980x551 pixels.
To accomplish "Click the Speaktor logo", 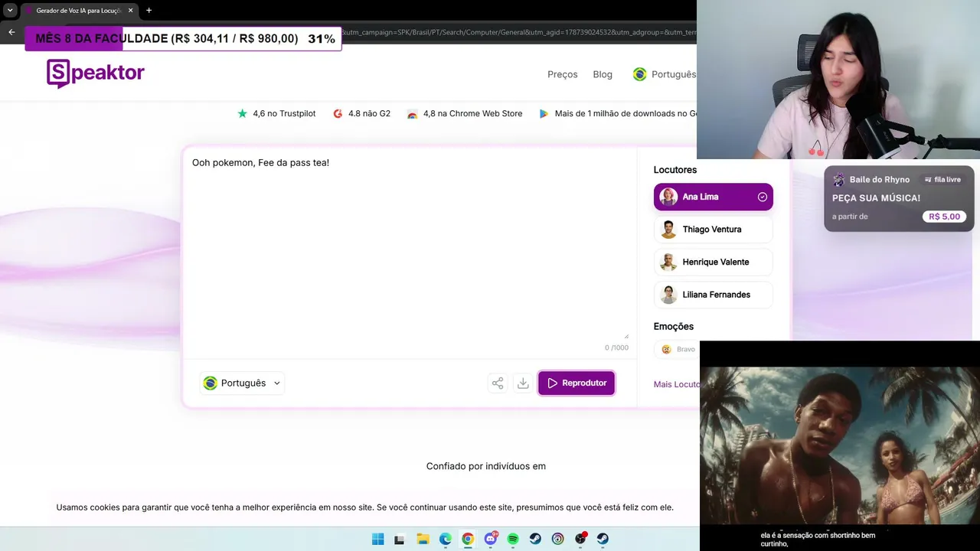I will coord(96,73).
